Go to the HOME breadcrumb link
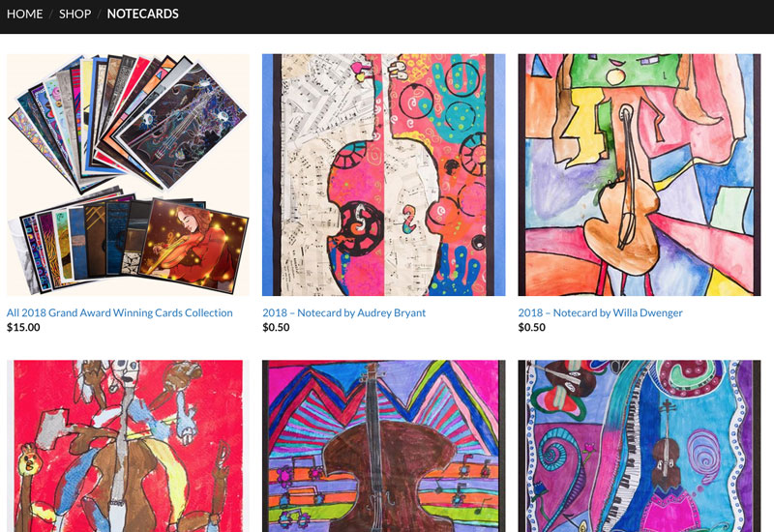The width and height of the screenshot is (774, 532). (x=25, y=14)
